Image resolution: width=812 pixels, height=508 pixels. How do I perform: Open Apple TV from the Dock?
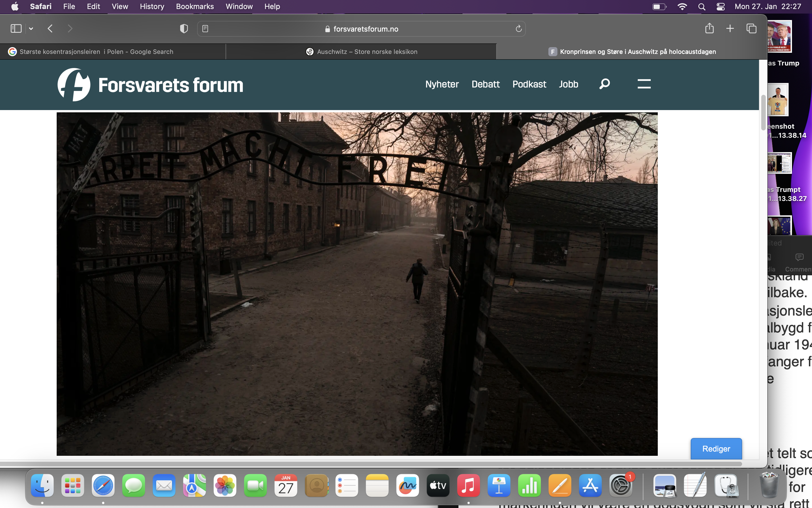point(438,485)
